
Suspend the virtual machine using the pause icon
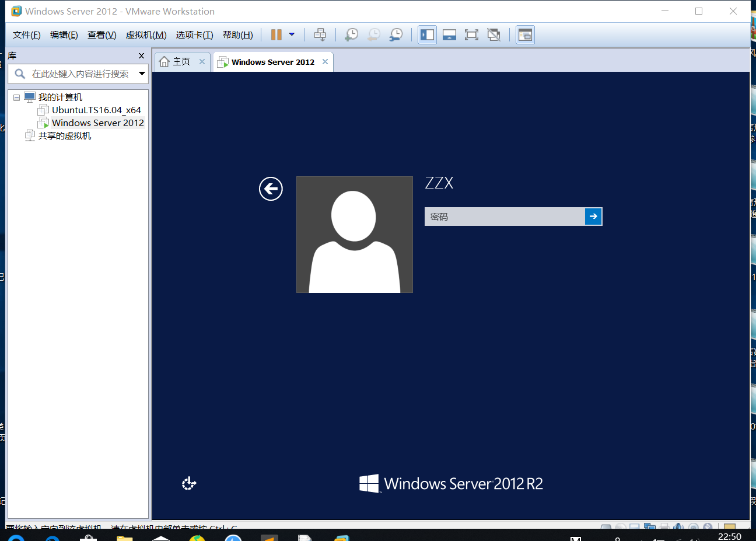click(275, 34)
